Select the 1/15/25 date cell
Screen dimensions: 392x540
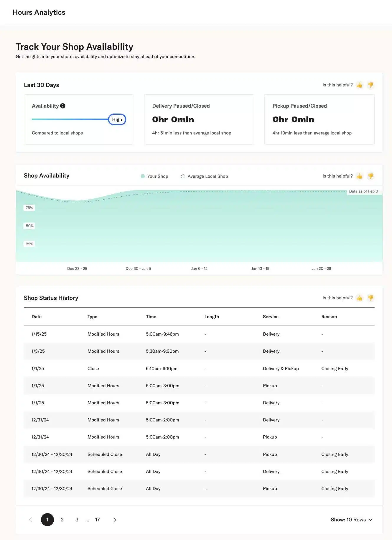pos(39,334)
